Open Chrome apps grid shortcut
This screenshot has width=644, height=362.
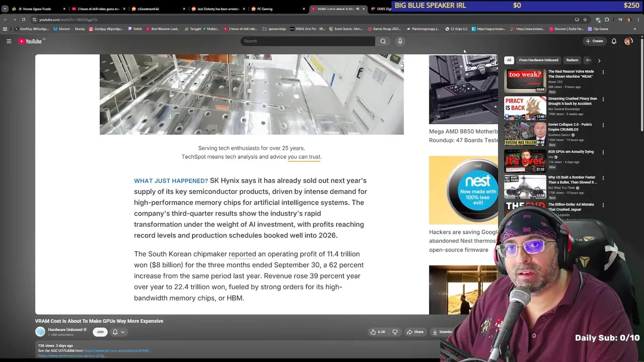coord(5,29)
